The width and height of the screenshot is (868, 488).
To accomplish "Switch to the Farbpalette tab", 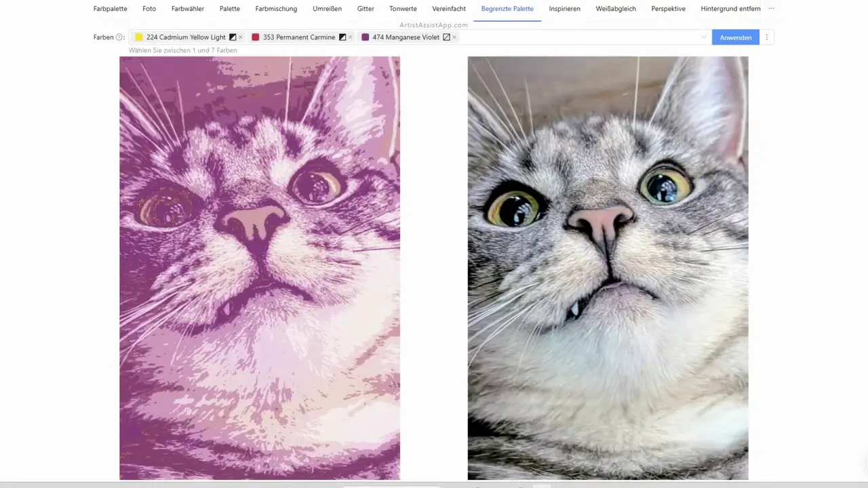I will pos(110,9).
